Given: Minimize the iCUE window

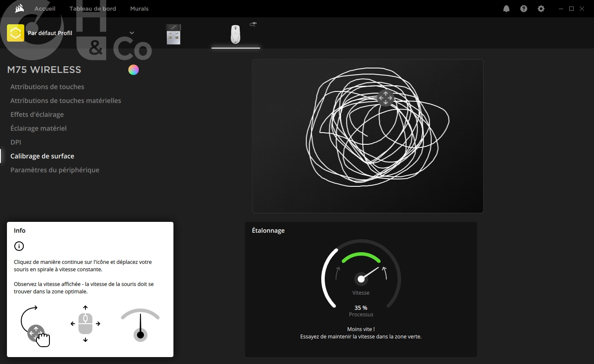Looking at the screenshot, I should coord(561,9).
